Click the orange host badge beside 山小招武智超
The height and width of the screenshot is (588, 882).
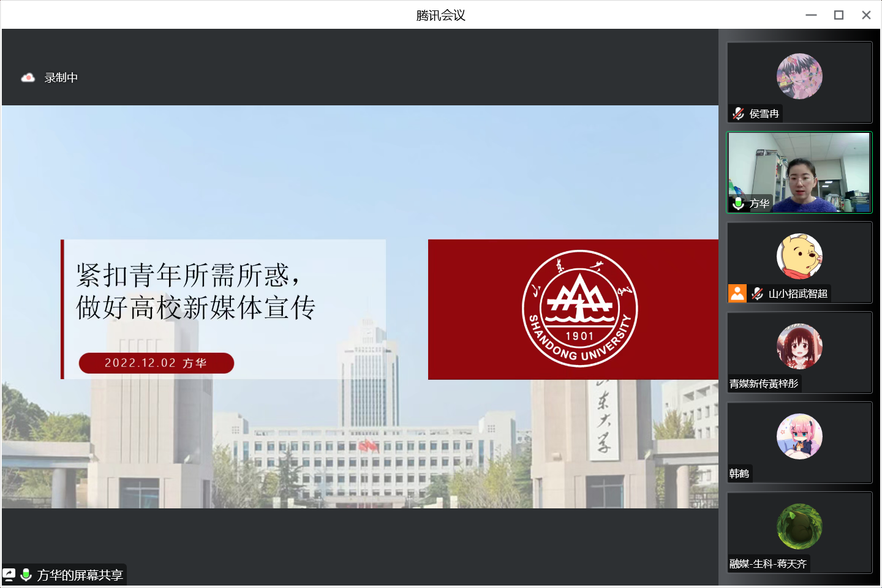(x=737, y=293)
